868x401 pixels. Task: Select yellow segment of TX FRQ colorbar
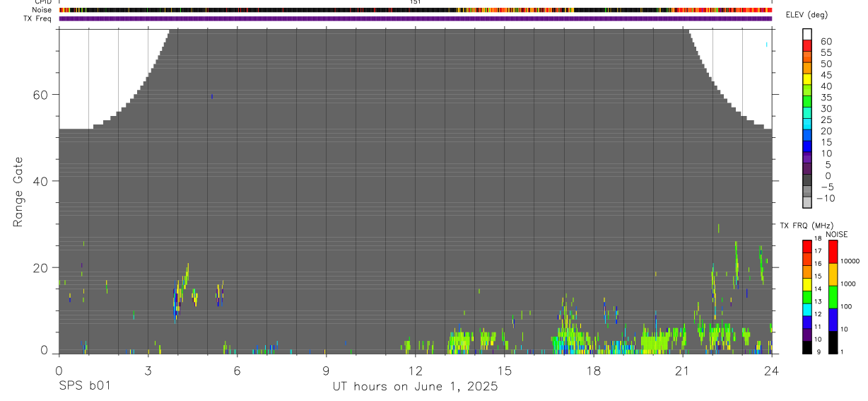click(x=807, y=284)
